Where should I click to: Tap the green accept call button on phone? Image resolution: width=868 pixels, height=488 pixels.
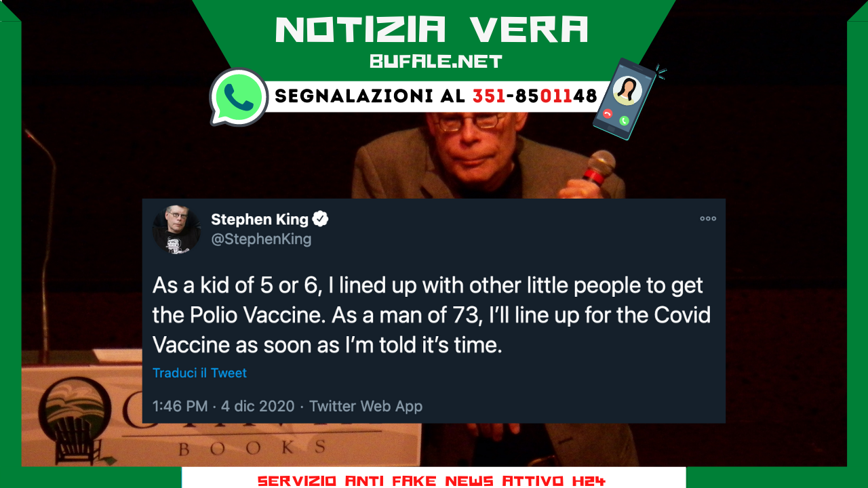(x=624, y=121)
